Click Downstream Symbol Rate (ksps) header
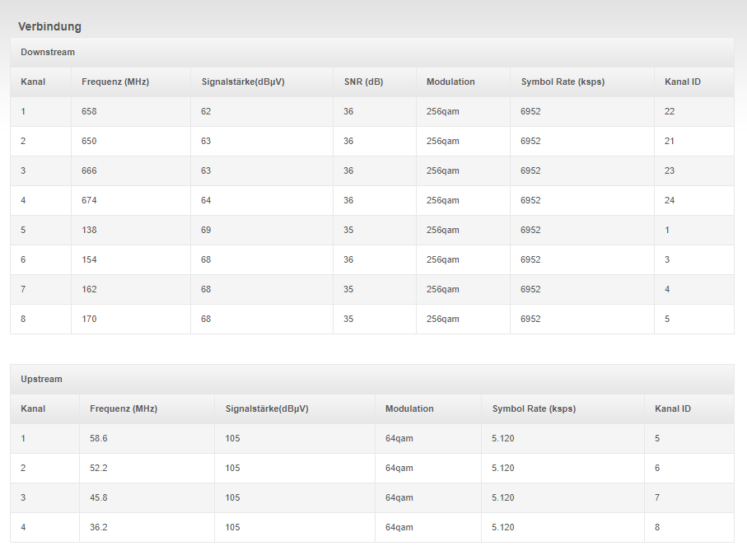The image size is (747, 560). [x=563, y=82]
